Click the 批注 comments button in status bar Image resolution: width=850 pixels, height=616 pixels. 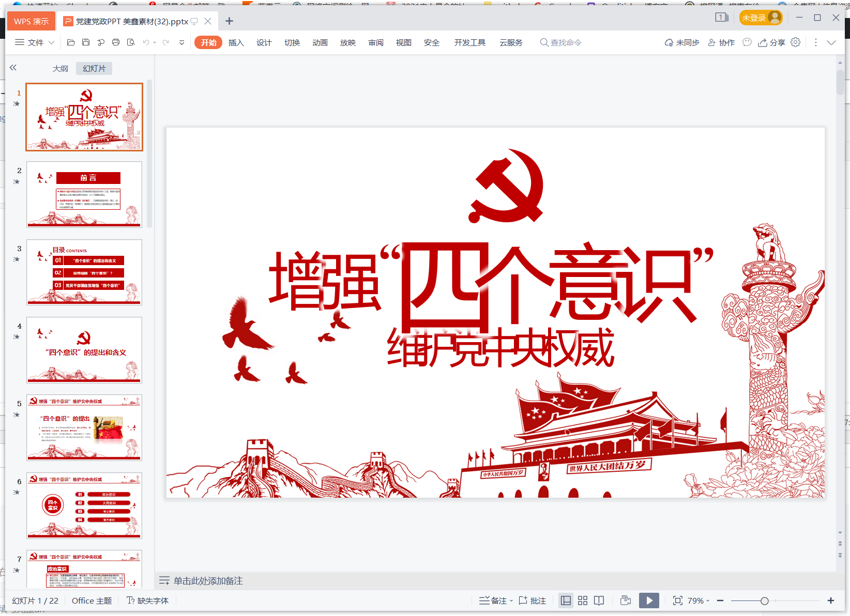coord(533,600)
